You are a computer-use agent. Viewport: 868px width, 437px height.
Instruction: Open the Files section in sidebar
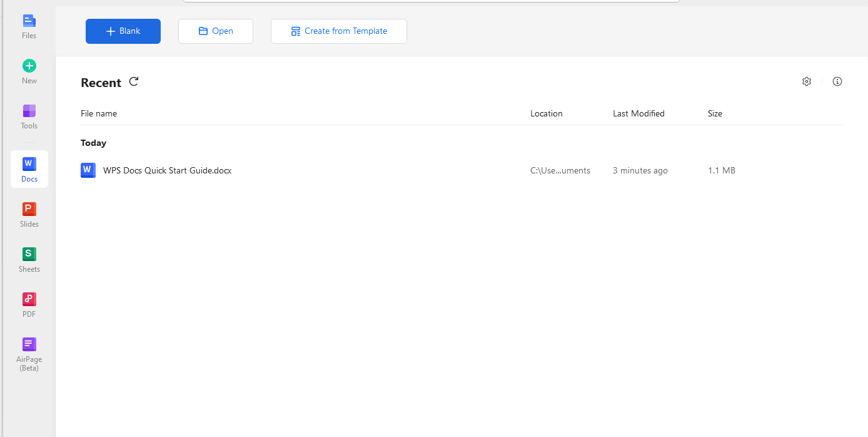coord(29,26)
